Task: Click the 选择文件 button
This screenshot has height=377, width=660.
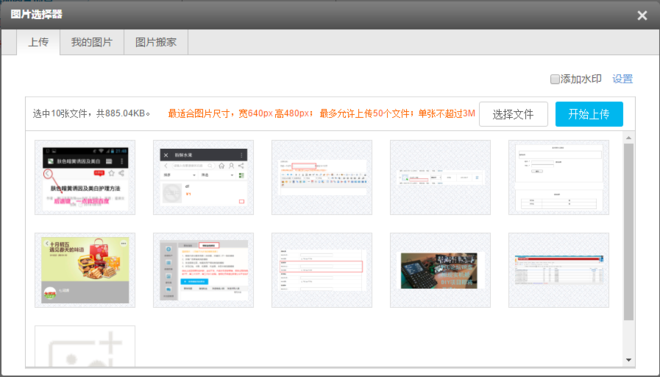Action: (x=513, y=114)
